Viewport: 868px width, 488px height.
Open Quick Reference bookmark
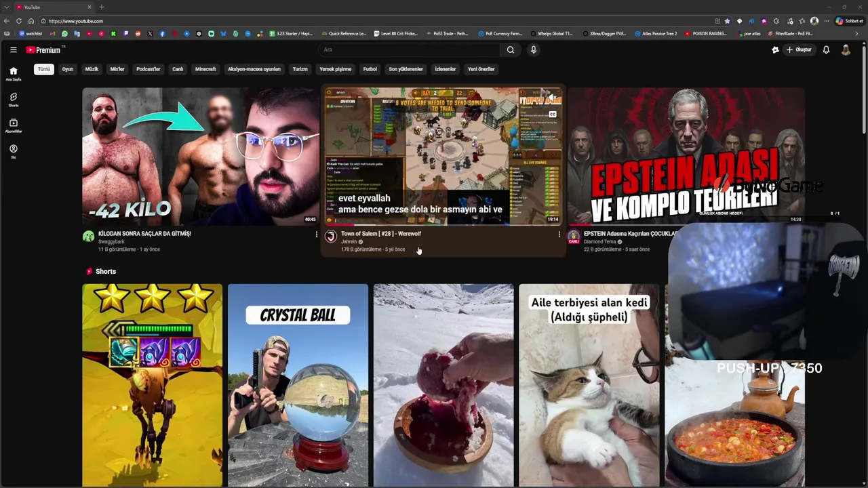(344, 33)
